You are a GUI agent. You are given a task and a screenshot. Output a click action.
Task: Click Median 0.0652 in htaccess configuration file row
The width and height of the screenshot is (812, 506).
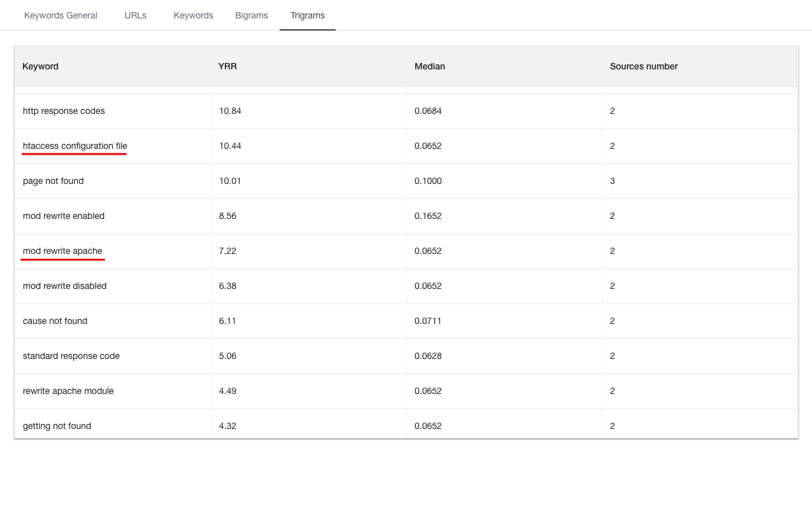click(428, 146)
